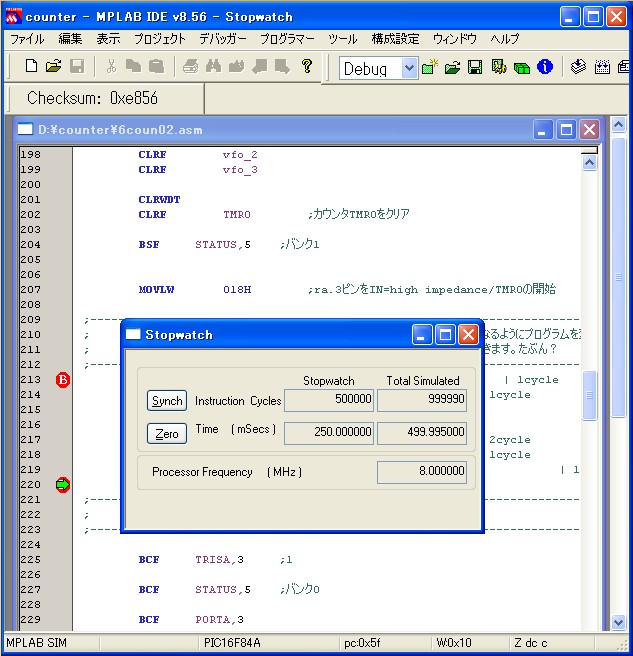This screenshot has width=633, height=656.
Task: Click the Zero button in Stopwatch
Action: (167, 433)
